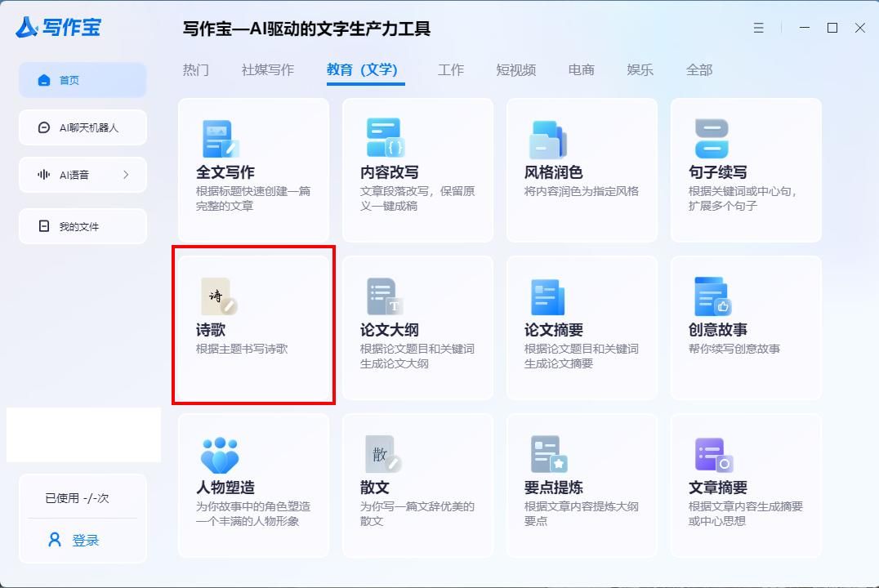Screen dimensions: 879x588
Task: Open the 创意故事 card title
Action: [717, 330]
